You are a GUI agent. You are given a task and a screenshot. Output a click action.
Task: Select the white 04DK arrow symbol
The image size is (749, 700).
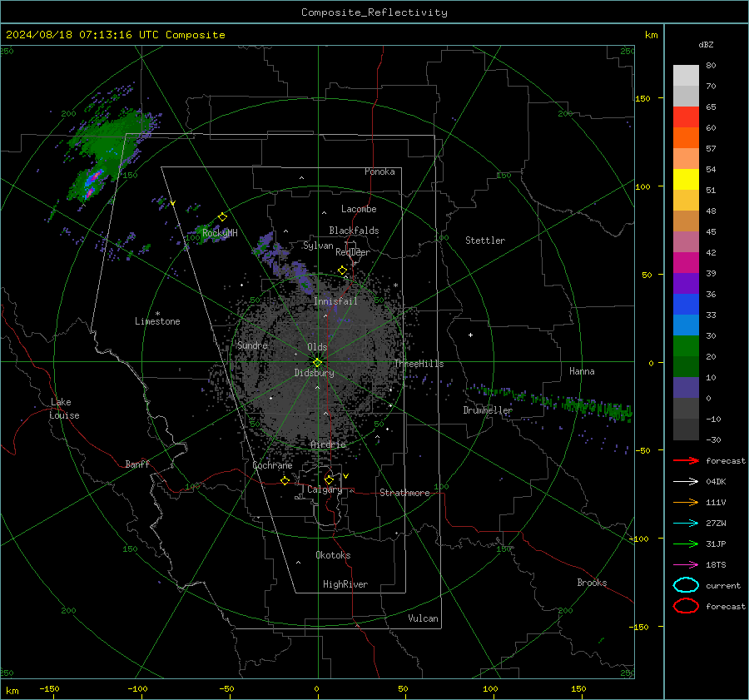tap(686, 481)
